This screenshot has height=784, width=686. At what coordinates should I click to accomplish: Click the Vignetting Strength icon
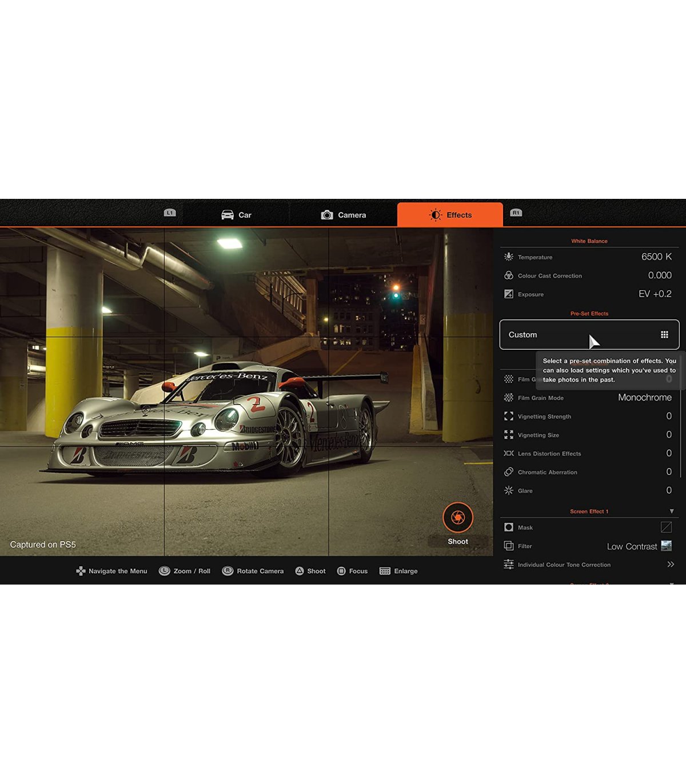(508, 416)
